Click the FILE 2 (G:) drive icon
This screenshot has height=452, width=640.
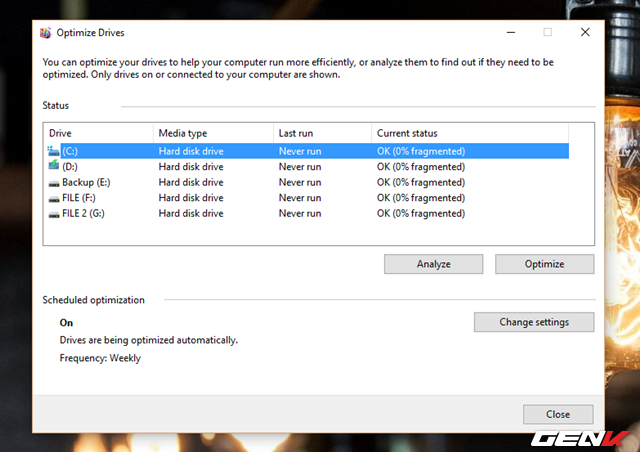(54, 215)
